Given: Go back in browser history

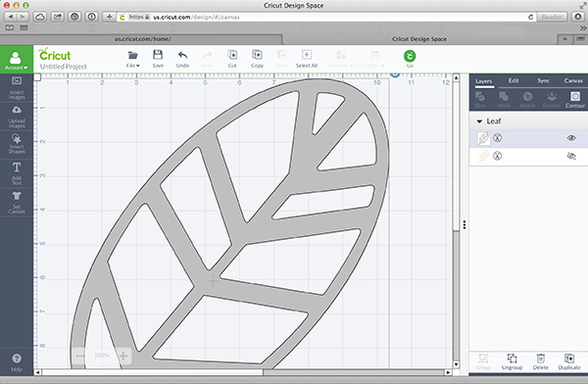Looking at the screenshot, I should (10, 17).
